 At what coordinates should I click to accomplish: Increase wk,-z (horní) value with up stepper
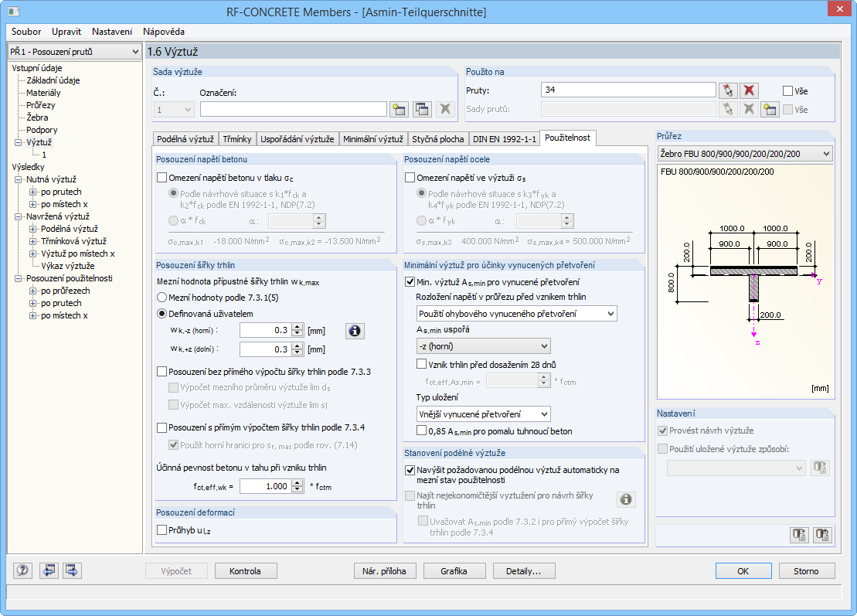pyautogui.click(x=298, y=327)
